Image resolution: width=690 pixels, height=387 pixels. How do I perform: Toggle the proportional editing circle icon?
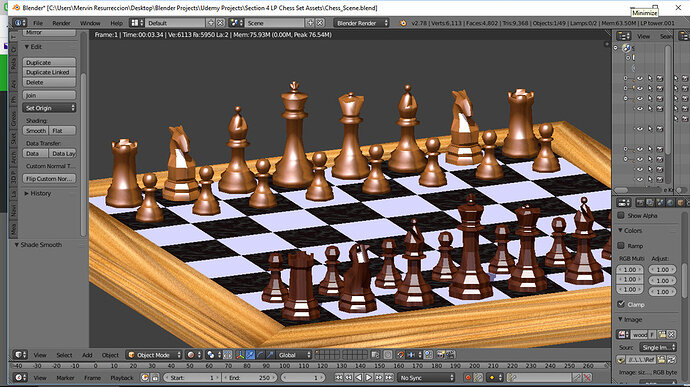click(388, 354)
